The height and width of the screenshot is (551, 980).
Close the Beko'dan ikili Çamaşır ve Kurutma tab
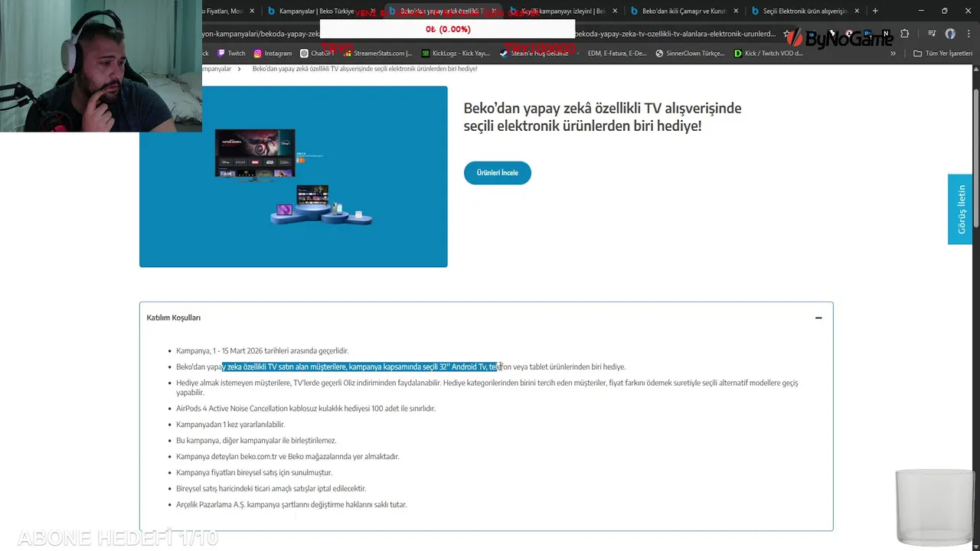[736, 11]
